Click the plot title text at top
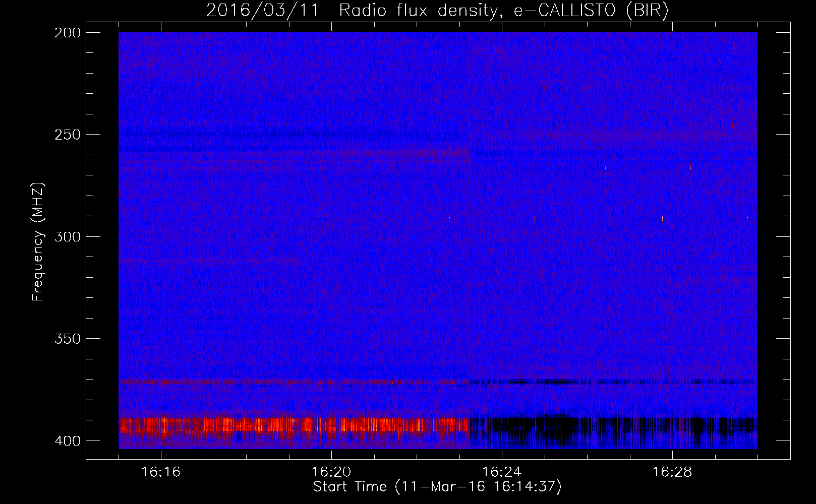This screenshot has height=504, width=816. point(437,10)
